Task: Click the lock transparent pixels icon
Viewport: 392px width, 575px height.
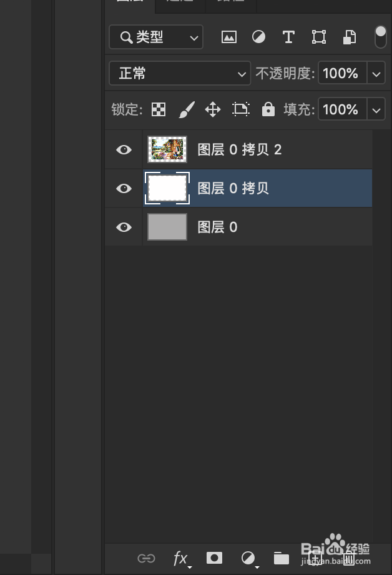Action: coord(159,110)
